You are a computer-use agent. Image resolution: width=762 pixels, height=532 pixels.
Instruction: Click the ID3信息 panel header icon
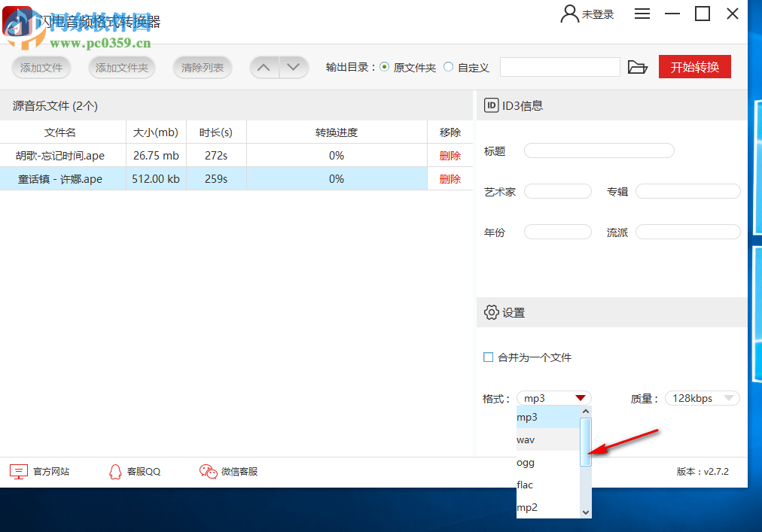[492, 105]
